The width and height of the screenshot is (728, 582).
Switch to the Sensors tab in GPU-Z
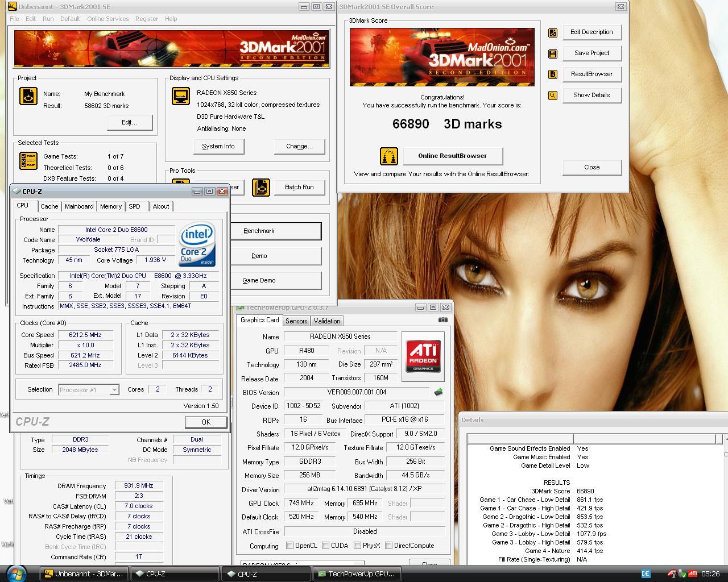tap(296, 321)
